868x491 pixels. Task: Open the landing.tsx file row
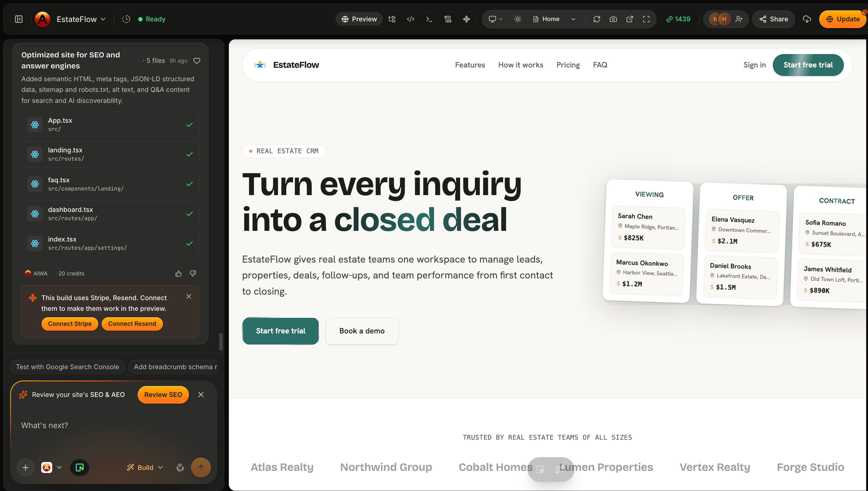point(110,154)
